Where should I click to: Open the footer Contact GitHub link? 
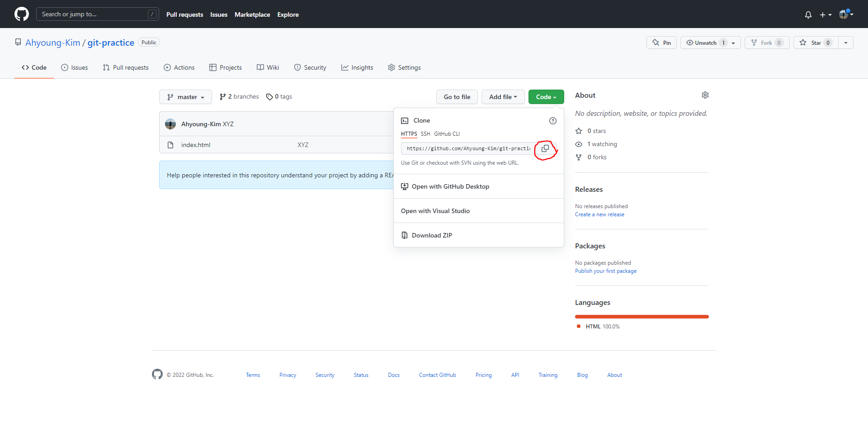pyautogui.click(x=438, y=375)
